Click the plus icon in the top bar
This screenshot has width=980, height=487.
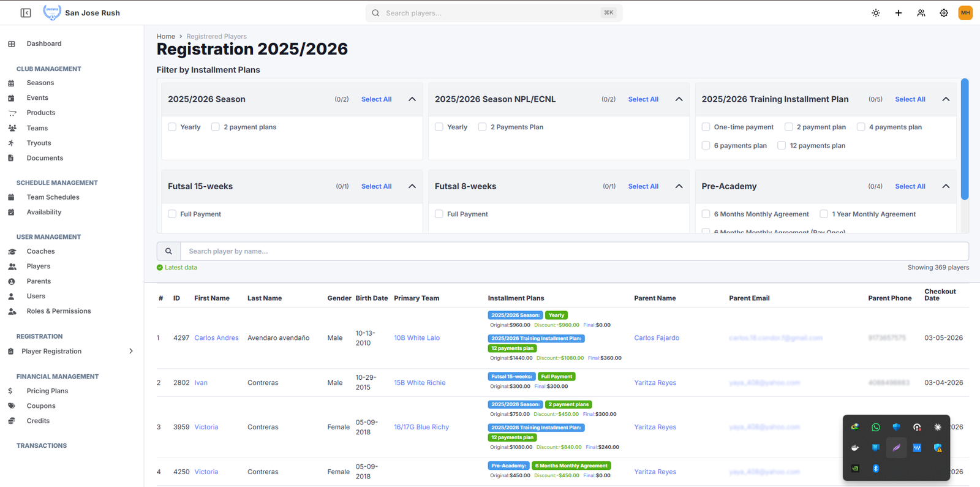(899, 13)
